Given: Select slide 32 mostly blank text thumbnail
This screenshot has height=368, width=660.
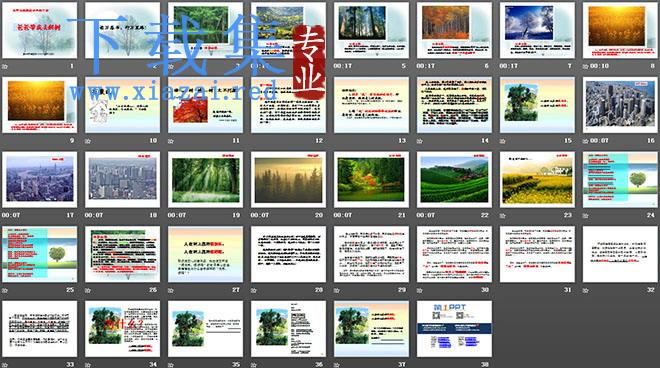Looking at the screenshot, I should 620,254.
